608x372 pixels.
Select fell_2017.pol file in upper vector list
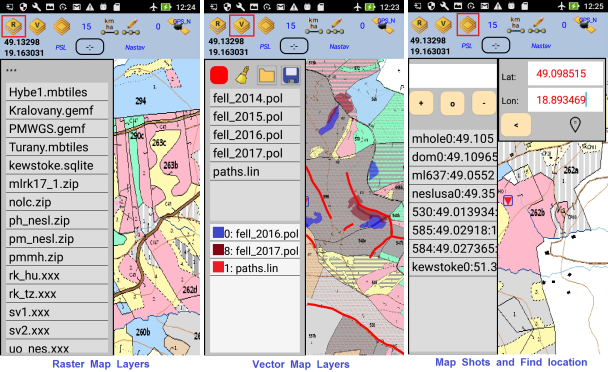255,153
